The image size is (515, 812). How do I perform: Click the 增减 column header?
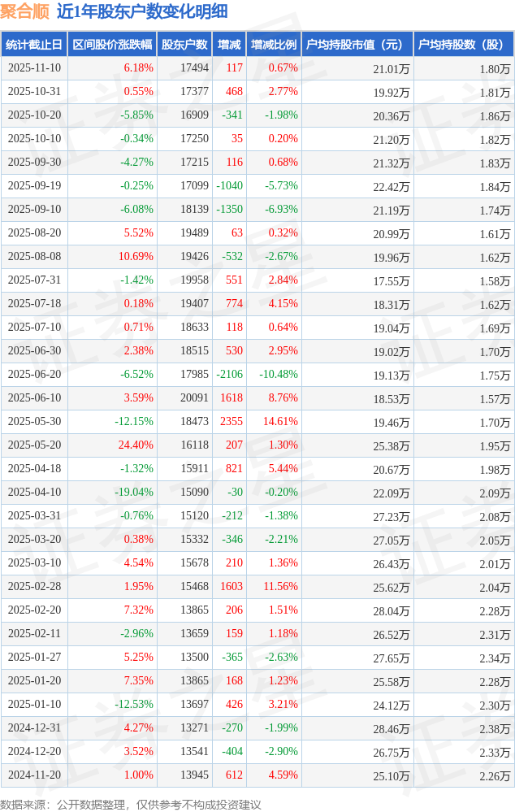click(x=230, y=45)
